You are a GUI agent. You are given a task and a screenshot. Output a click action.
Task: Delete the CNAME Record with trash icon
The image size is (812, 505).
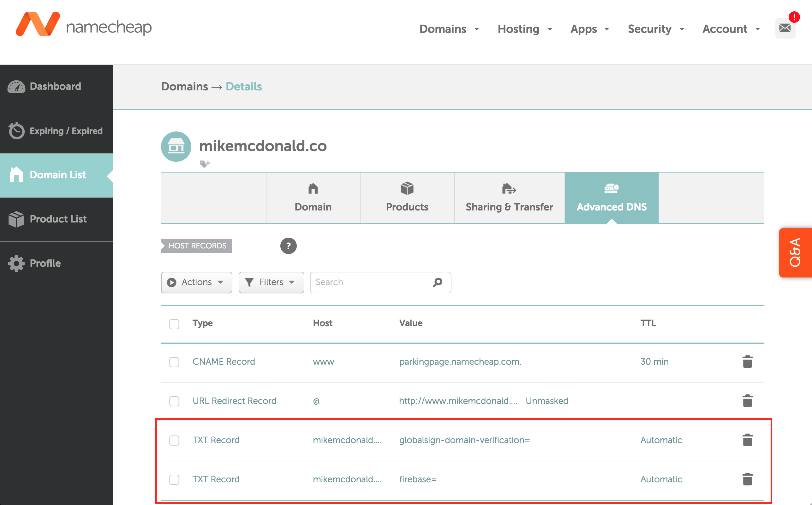747,362
